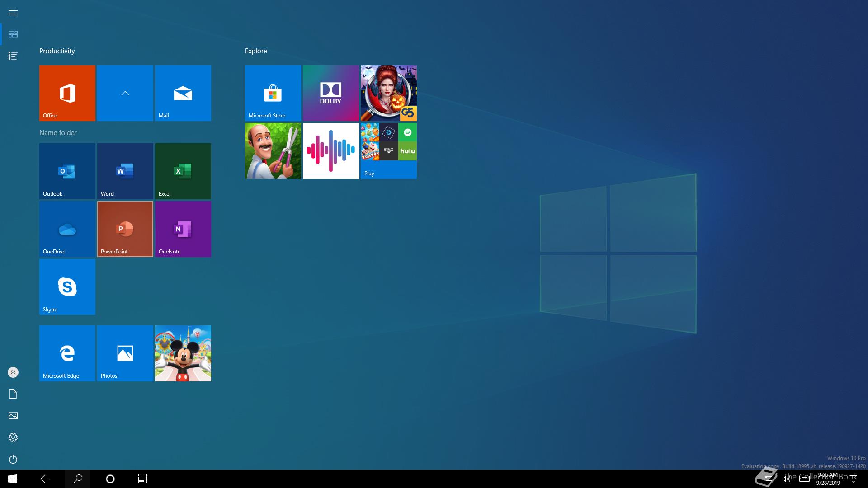This screenshot has height=488, width=868.
Task: Open the Power options button
Action: pyautogui.click(x=13, y=459)
